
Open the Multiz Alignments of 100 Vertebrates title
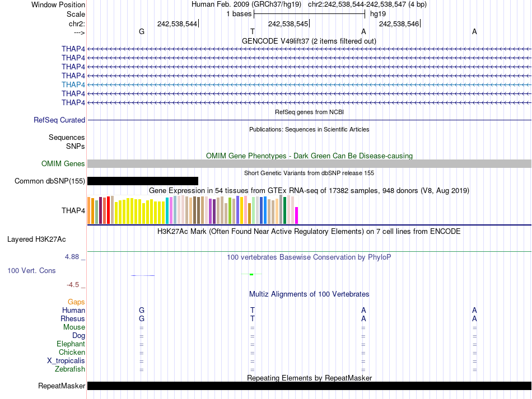coord(309,294)
